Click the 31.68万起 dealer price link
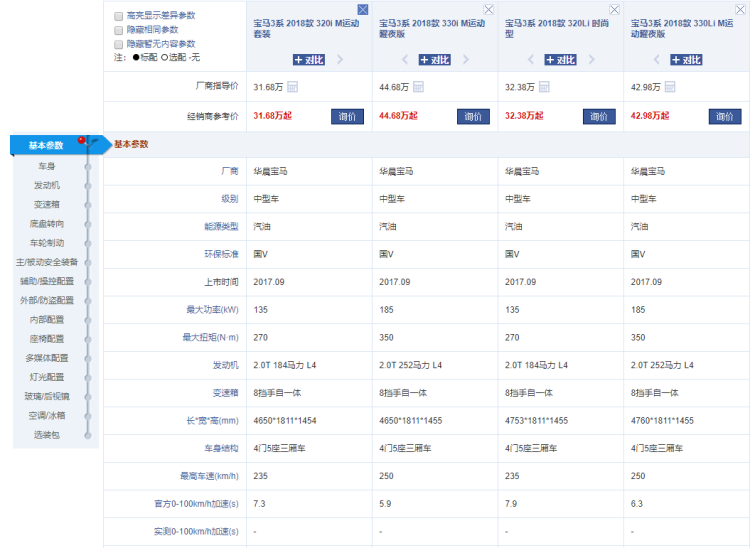 click(272, 116)
